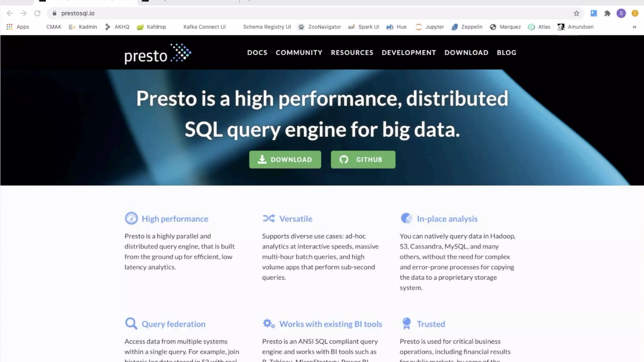Viewport: 644px width, 362px height.
Task: Open the browser extensions puzzle icon
Action: 607,13
